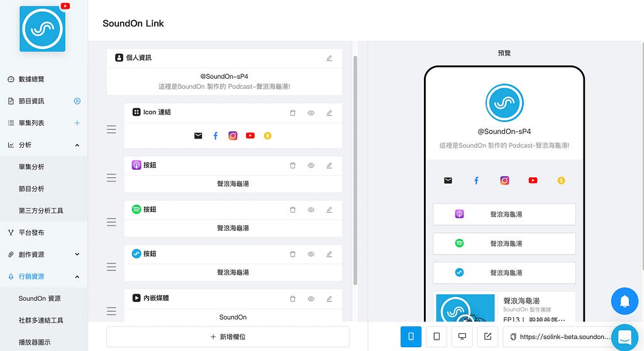Click the mail icon in editor Icon 連結
644x351 pixels.
click(198, 136)
